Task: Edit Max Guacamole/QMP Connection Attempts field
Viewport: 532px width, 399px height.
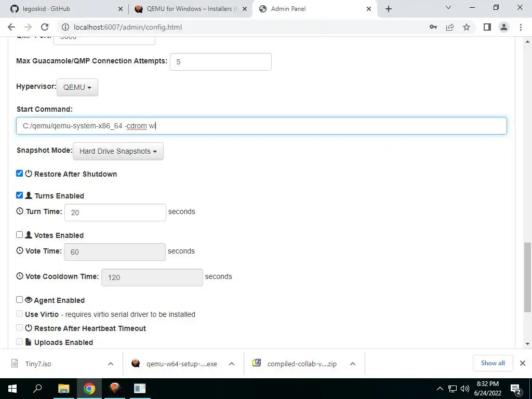Action: [x=220, y=62]
